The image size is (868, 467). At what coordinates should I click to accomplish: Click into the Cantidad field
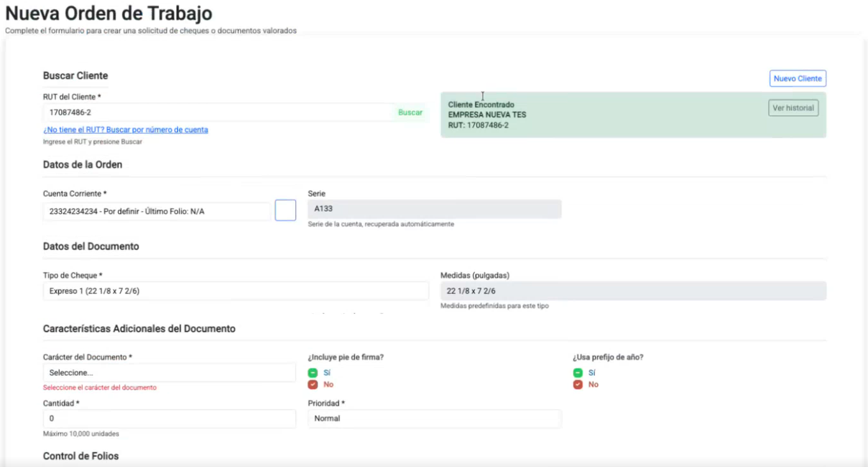tap(169, 419)
